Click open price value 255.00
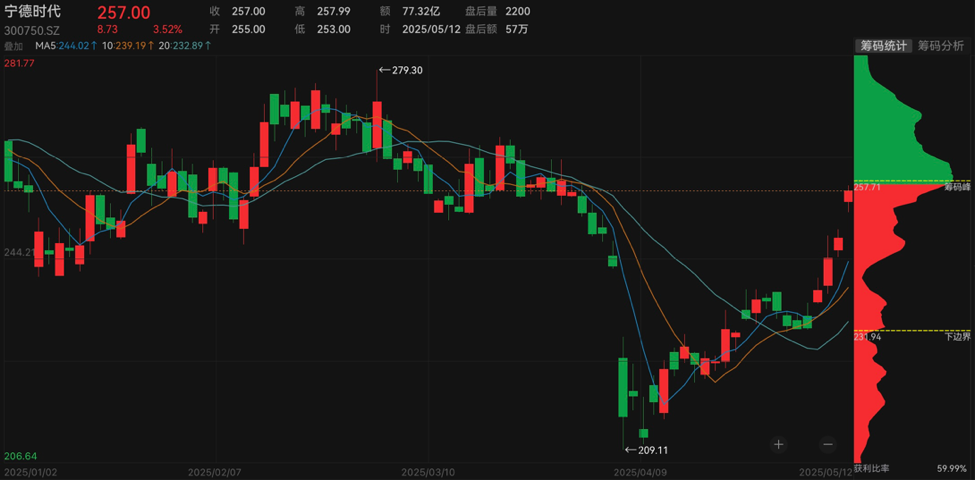The width and height of the screenshot is (975, 480). point(248,29)
